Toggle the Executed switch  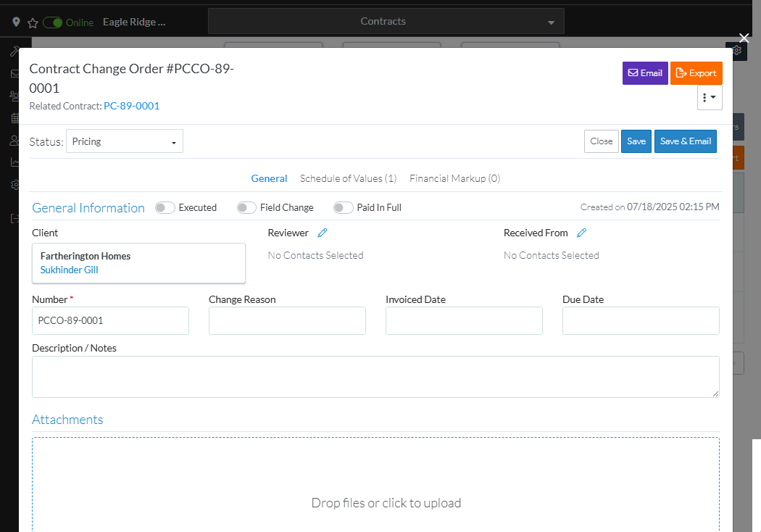point(165,208)
